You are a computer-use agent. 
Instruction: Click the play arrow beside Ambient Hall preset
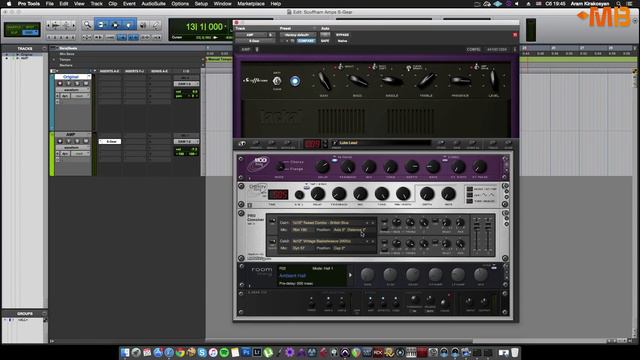click(x=350, y=275)
